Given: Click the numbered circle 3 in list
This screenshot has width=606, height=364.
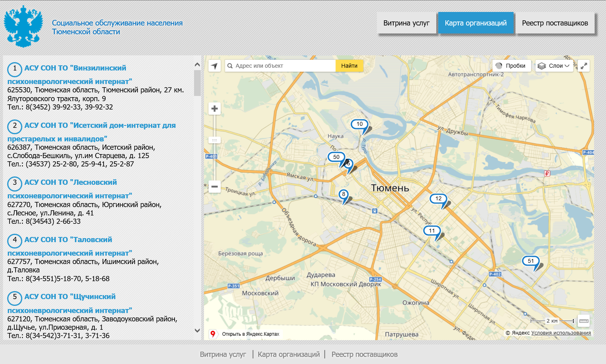Looking at the screenshot, I should click(15, 183).
